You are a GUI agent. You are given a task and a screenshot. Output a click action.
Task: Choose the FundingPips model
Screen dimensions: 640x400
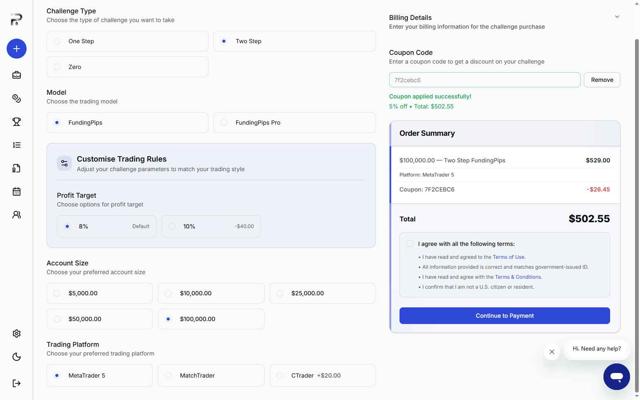(127, 122)
